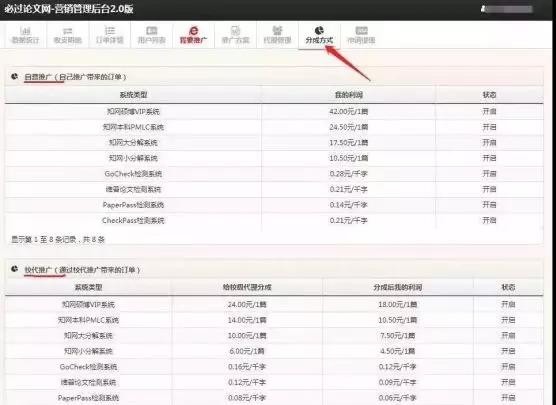Click 0.21元/千字 in the CheckPass检测系统 row
The height and width of the screenshot is (405, 556).
(x=349, y=221)
